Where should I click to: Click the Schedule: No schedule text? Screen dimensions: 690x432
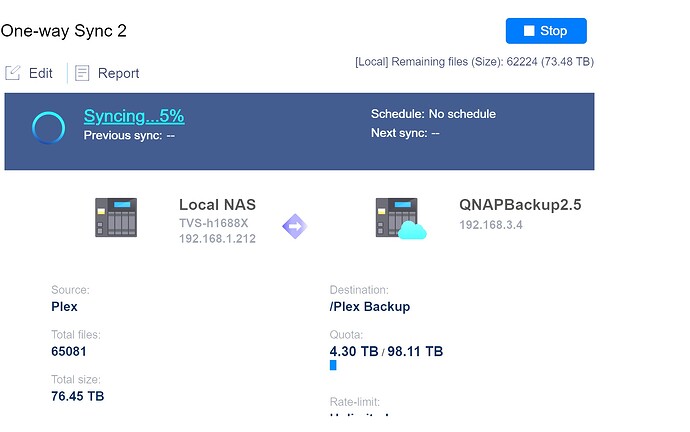coord(433,114)
